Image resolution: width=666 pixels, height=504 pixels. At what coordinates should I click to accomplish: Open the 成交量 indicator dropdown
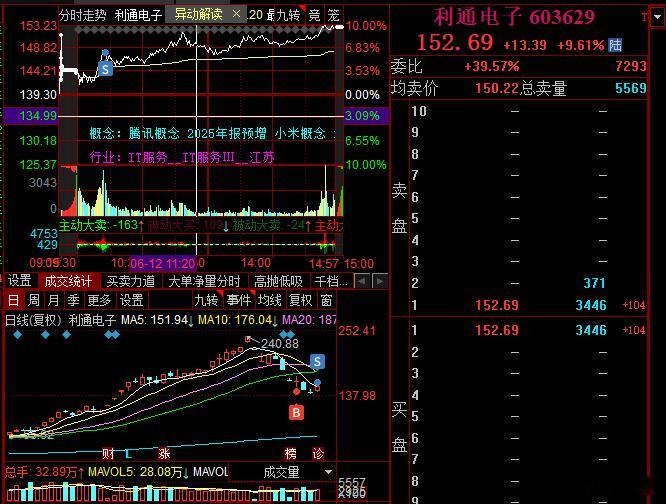[x=328, y=472]
